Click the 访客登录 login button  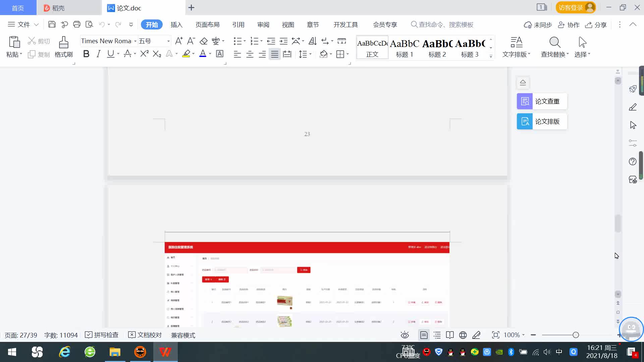576,7
